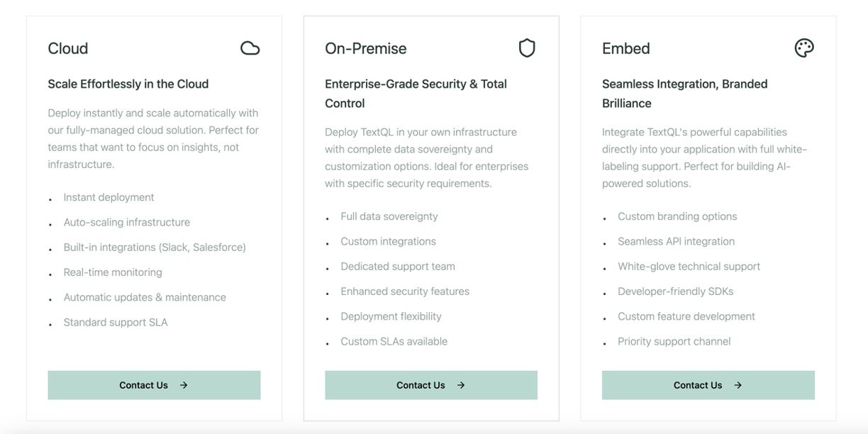Image resolution: width=868 pixels, height=434 pixels.
Task: Click the 'Priority support channel' list item
Action: click(674, 341)
